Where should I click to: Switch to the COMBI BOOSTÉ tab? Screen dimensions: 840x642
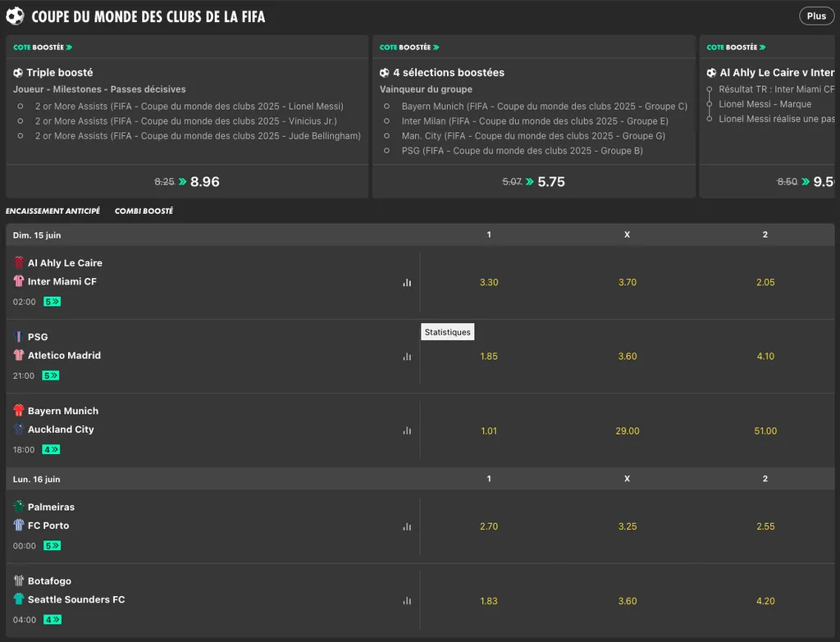coord(144,211)
